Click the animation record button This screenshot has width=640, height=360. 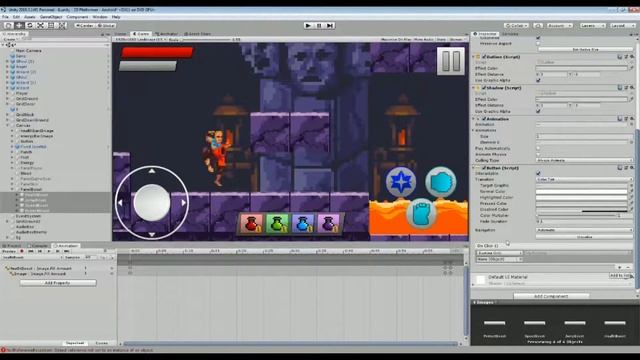22,251
